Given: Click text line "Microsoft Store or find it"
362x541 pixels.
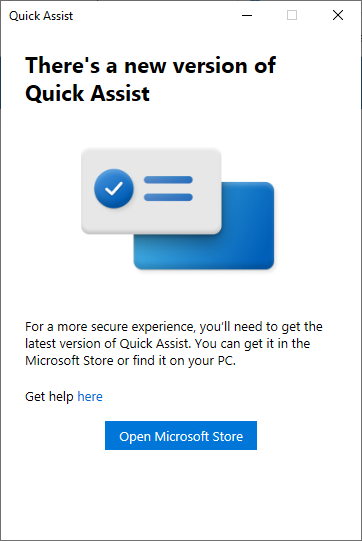Looking at the screenshot, I should pyautogui.click(x=130, y=361).
